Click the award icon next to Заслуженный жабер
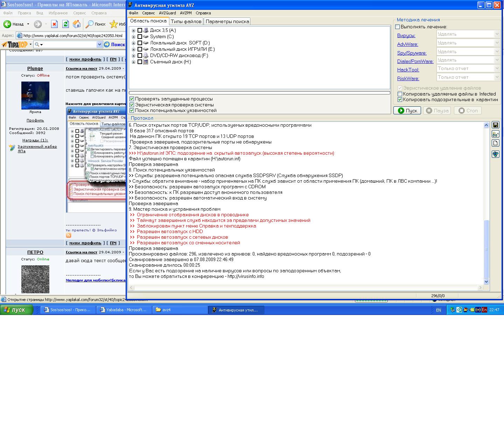This screenshot has width=504, height=448. tap(13, 148)
